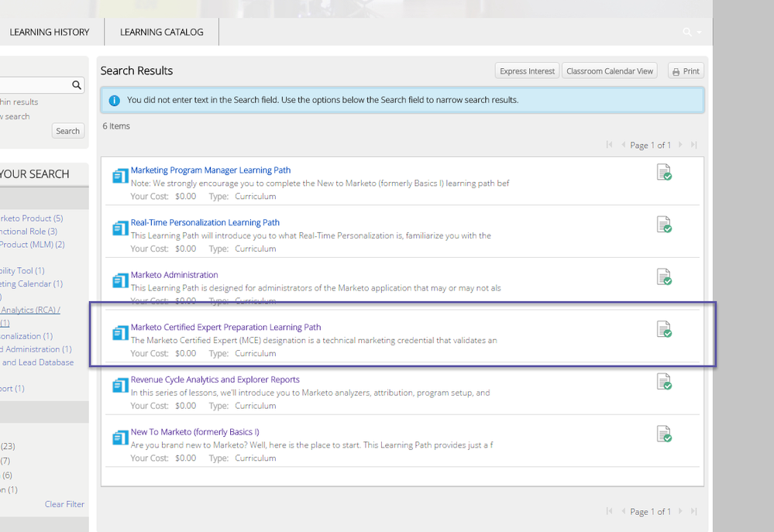
Task: Filter by sidebar link ending "Administration (1)"
Action: click(36, 349)
